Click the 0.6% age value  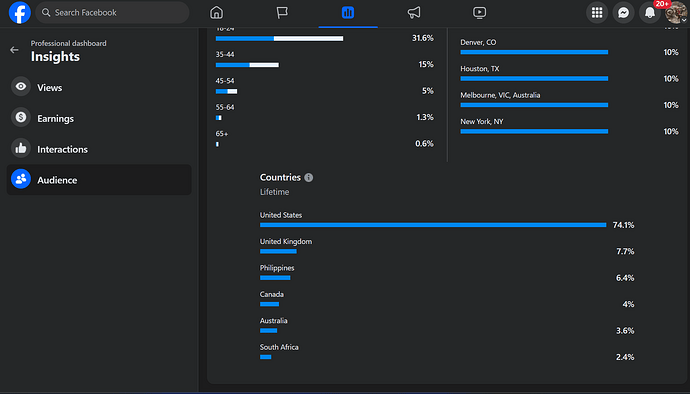(x=424, y=144)
